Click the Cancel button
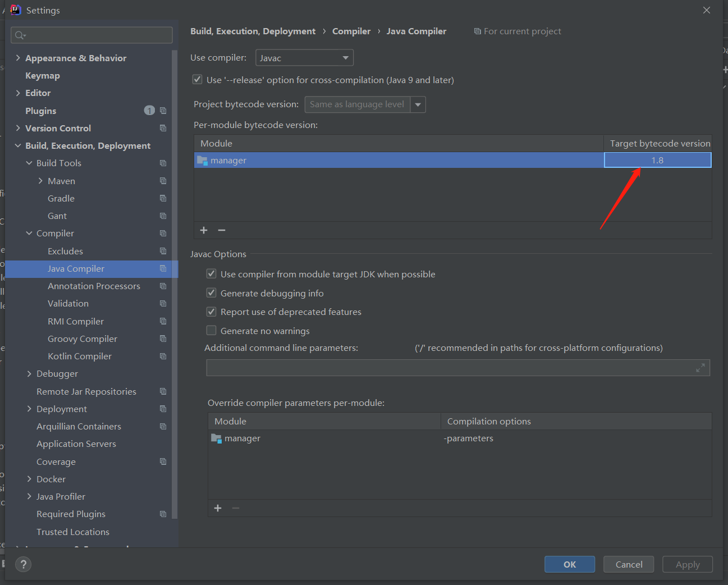Viewport: 728px width, 585px height. pos(628,564)
